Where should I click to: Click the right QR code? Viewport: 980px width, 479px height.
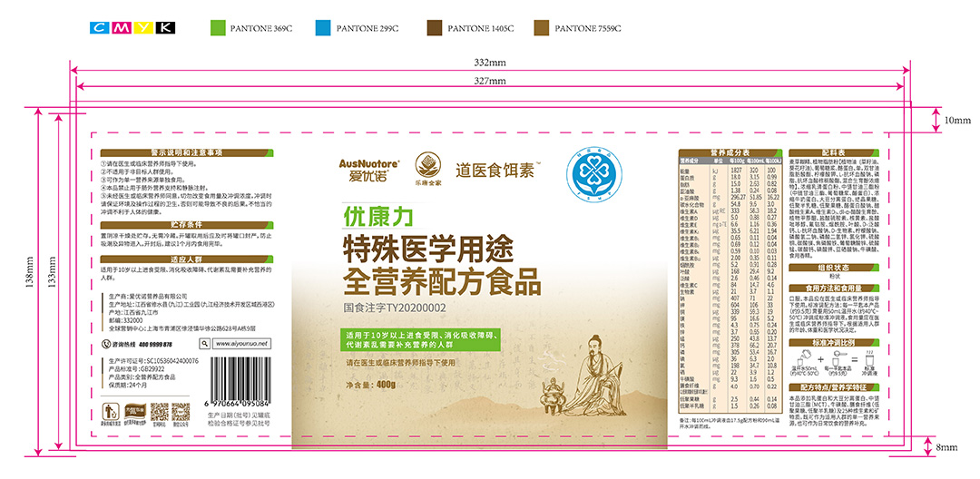(x=181, y=412)
